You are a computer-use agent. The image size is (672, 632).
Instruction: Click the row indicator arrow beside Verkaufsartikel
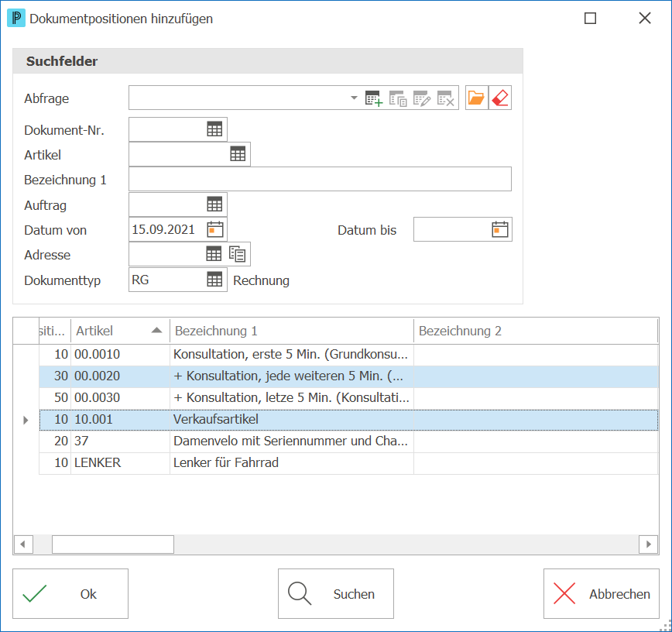pyautogui.click(x=26, y=421)
